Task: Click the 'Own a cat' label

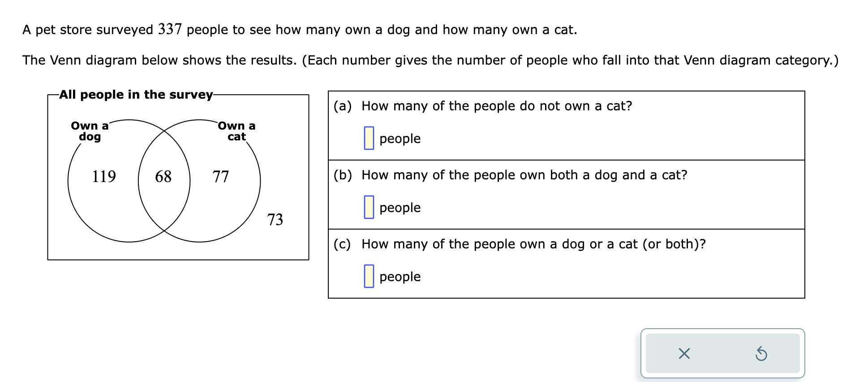Action: (236, 131)
